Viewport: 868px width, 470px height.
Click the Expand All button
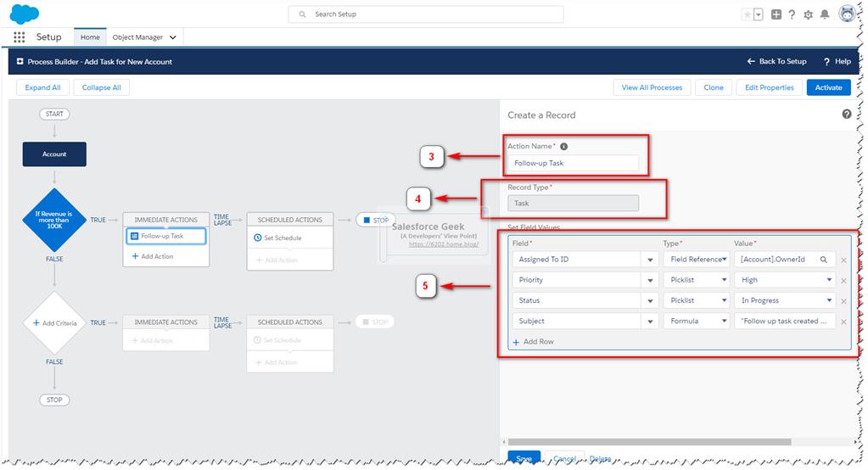[x=42, y=87]
